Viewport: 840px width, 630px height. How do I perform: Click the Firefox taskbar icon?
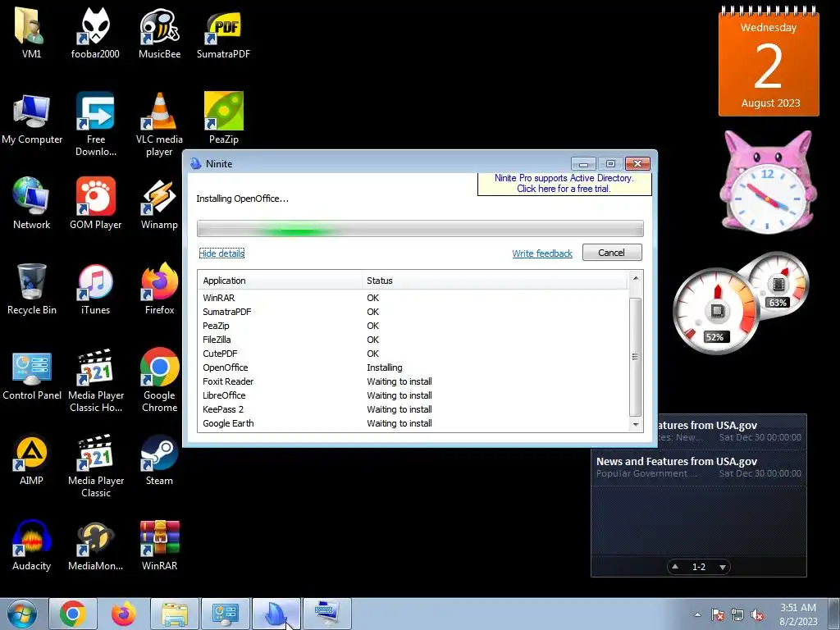tap(124, 614)
